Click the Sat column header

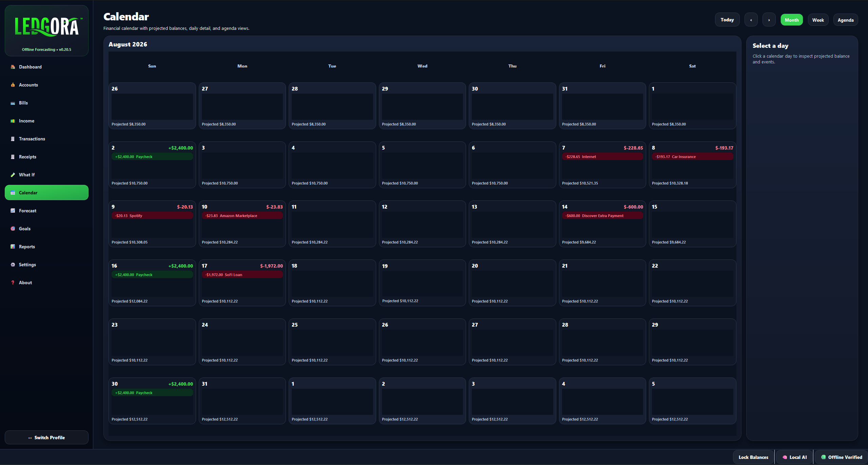click(x=692, y=66)
